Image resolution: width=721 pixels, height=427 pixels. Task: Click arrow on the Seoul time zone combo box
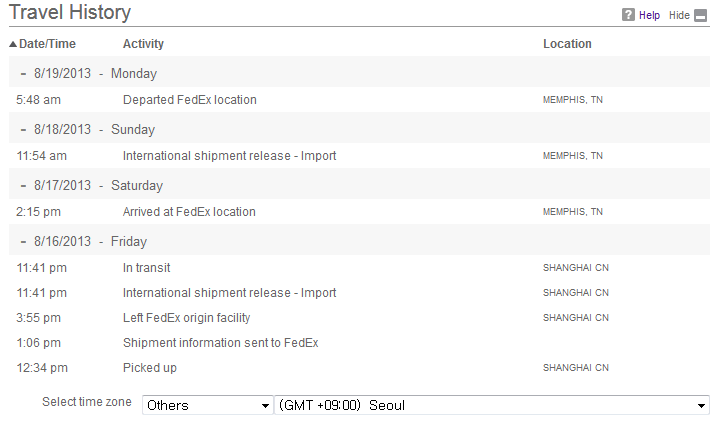coord(701,406)
